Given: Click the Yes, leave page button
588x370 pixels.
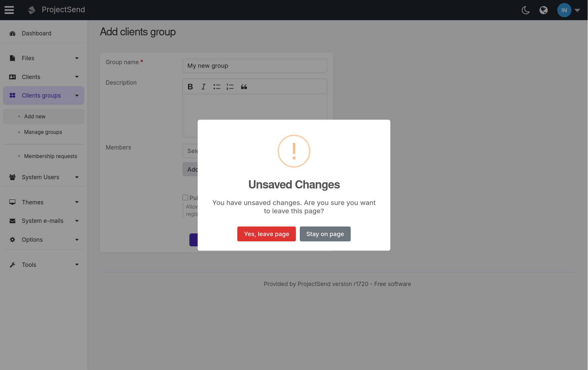Looking at the screenshot, I should pos(266,234).
